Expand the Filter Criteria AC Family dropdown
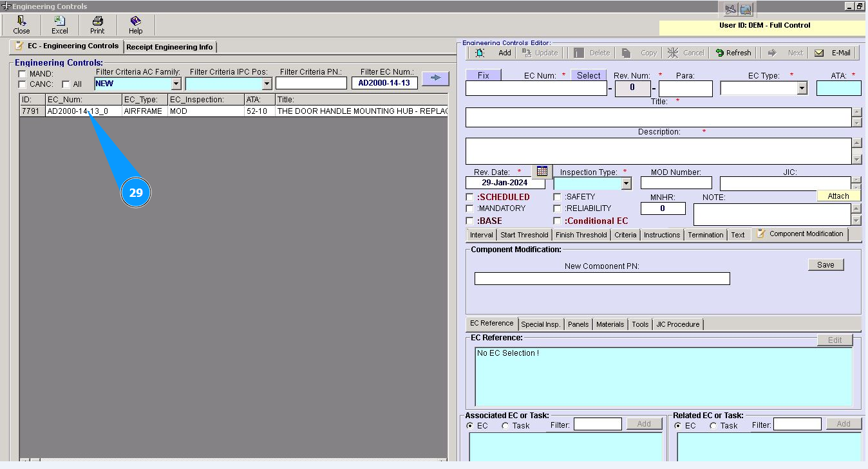This screenshot has height=469, width=868. (x=176, y=84)
